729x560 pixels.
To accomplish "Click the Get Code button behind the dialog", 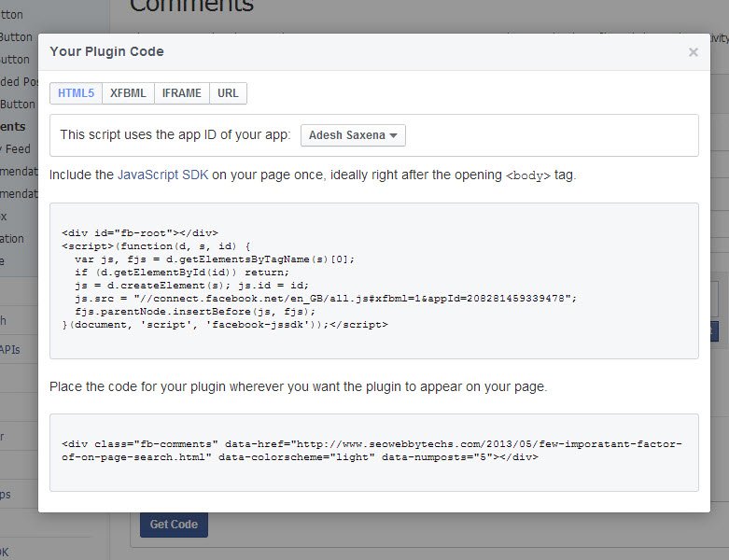I will click(x=174, y=525).
